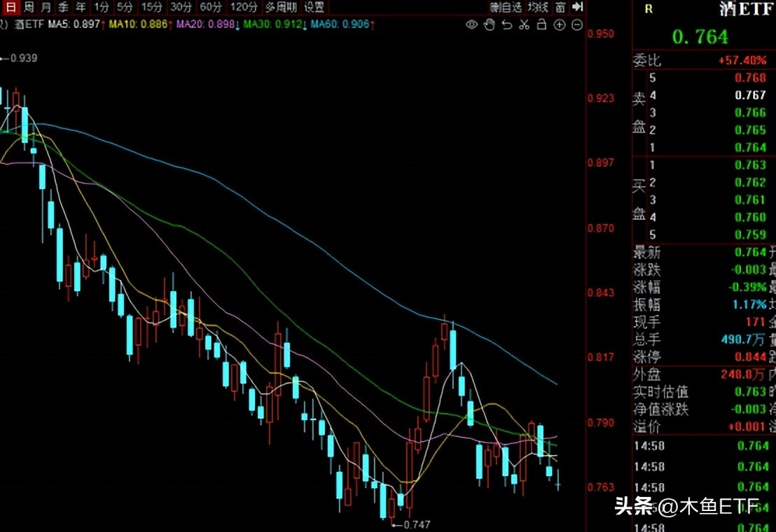
Task: Click the MA5: 0.897 indicator label
Action: tap(75, 24)
